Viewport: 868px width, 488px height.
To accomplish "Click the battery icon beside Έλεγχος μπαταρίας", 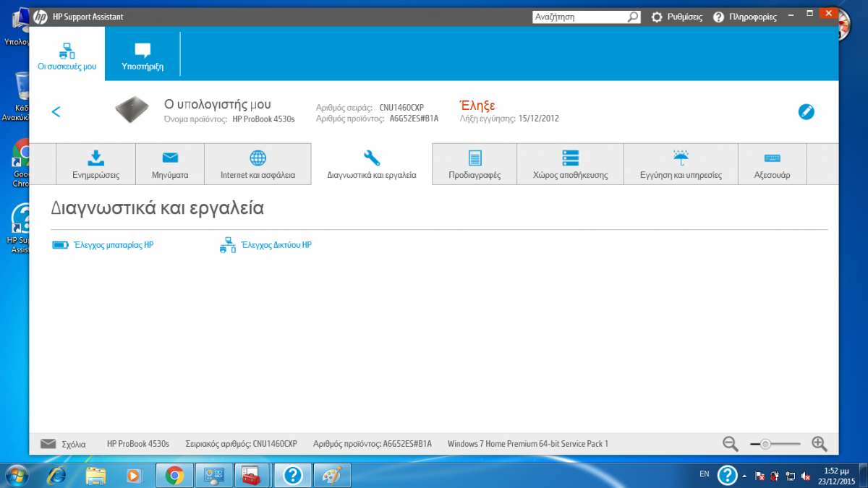I will (x=60, y=245).
